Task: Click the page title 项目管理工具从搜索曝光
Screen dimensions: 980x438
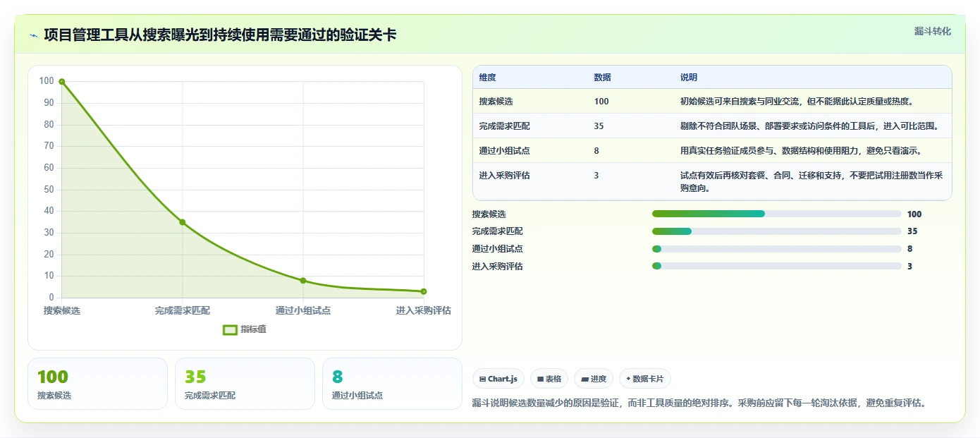Action: (x=220, y=35)
